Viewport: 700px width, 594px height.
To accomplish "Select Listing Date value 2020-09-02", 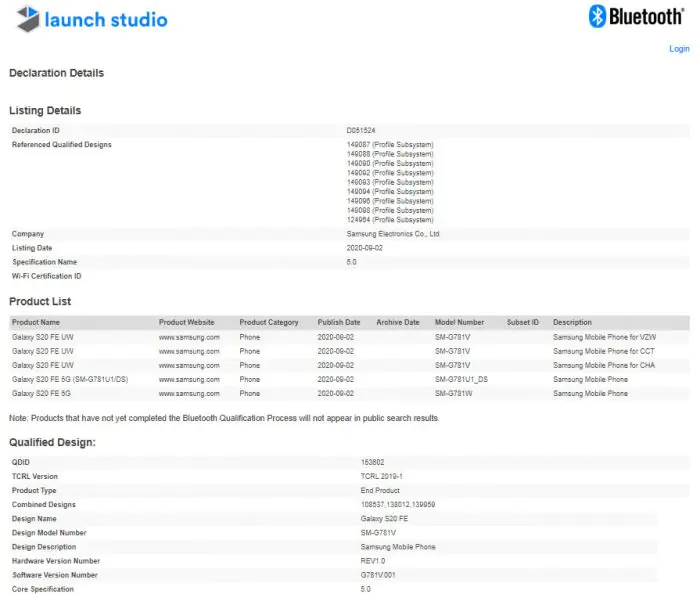I will click(x=364, y=248).
